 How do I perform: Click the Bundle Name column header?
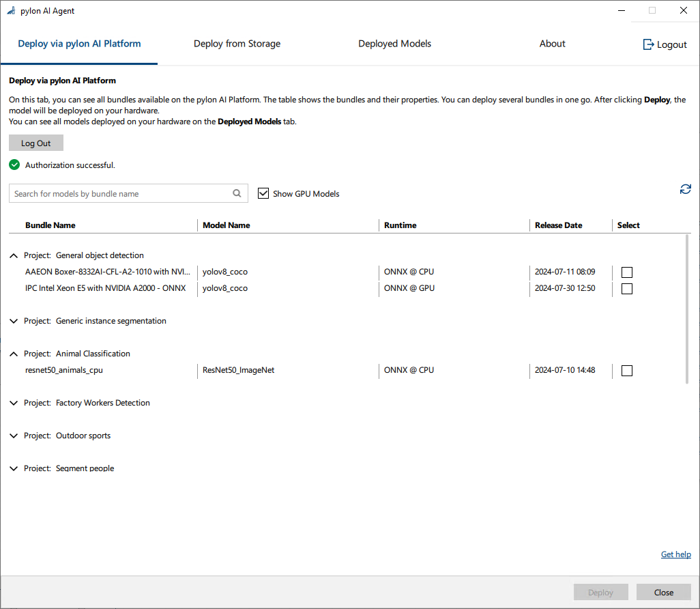pos(50,225)
